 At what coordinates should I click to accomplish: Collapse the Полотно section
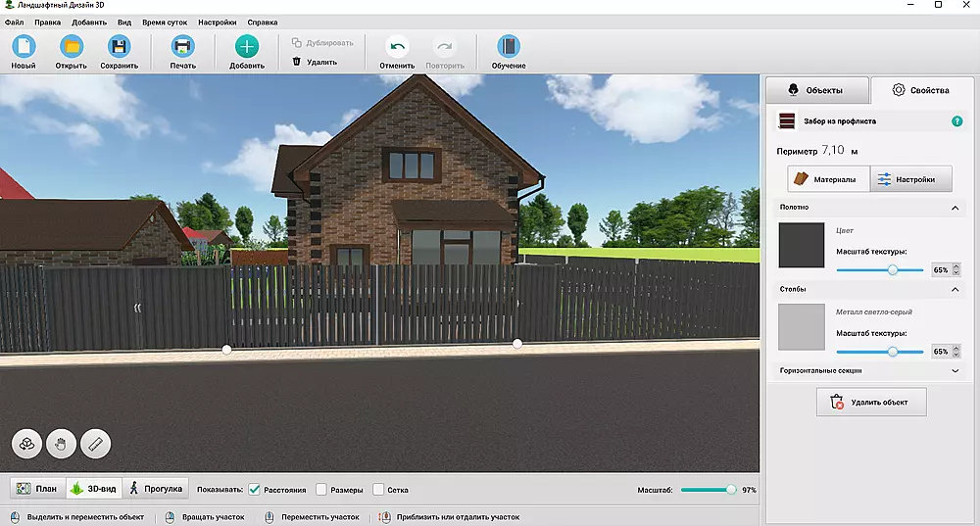955,208
